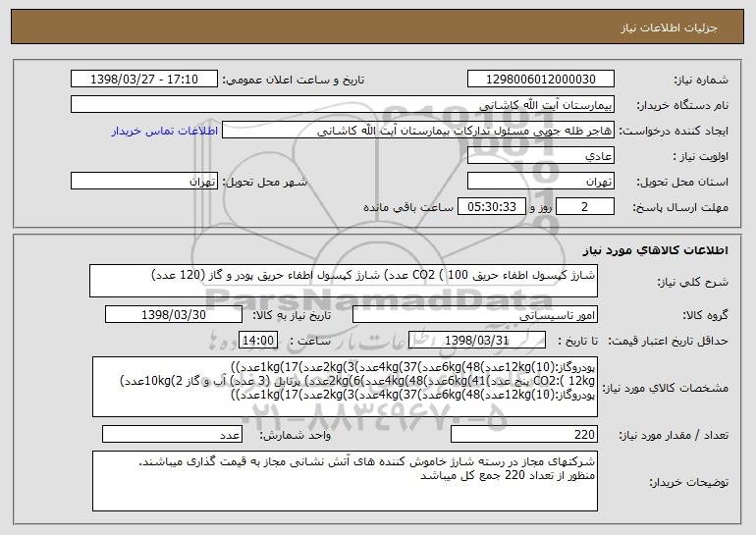Select the announcement date field 1398/03/27 - 17:10
The height and width of the screenshot is (535, 756).
[144, 80]
